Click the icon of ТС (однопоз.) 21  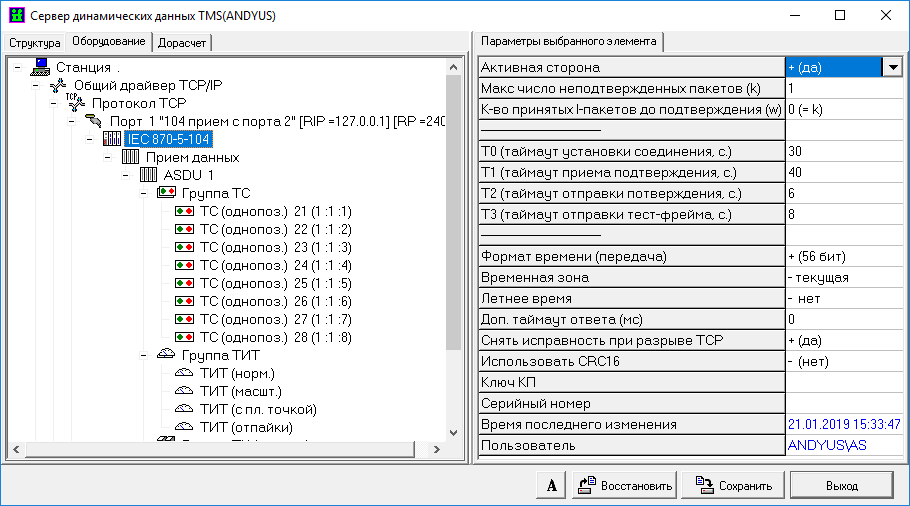coord(184,211)
